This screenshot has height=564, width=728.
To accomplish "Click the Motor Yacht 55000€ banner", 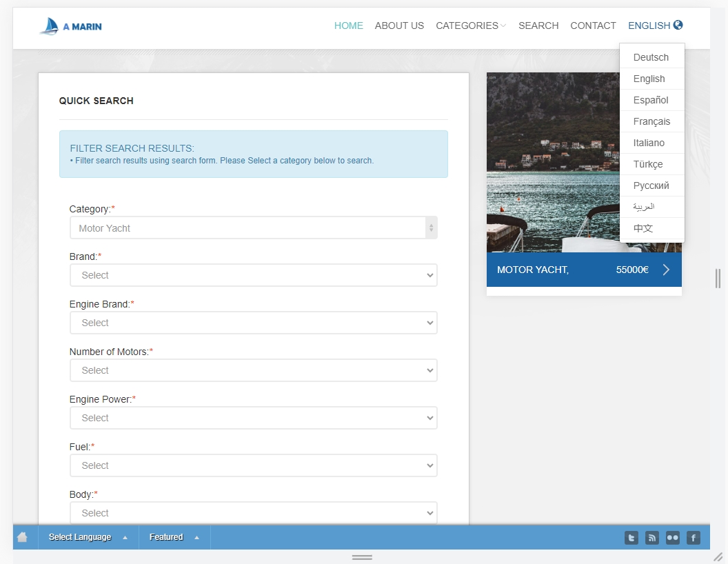I will coord(584,270).
